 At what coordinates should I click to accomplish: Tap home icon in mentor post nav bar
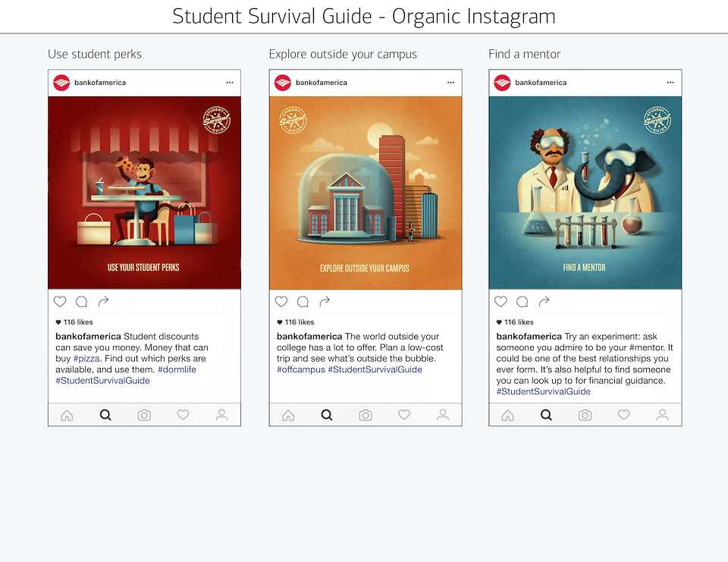(x=508, y=415)
